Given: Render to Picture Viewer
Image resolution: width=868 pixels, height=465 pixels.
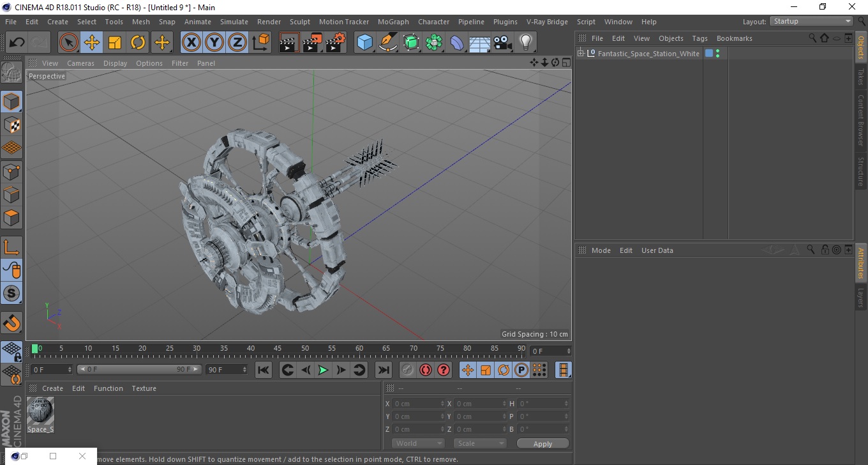Looking at the screenshot, I should [x=312, y=43].
